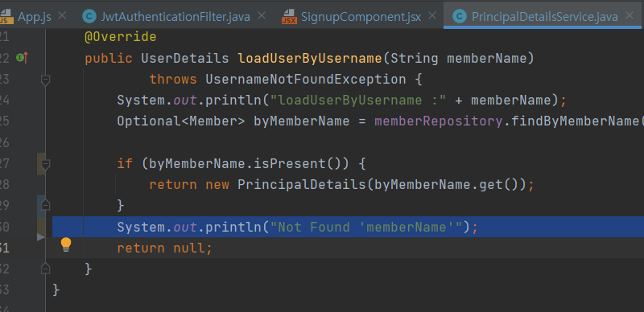Close the PrincipalDetailsService.java tab
Screen dimensions: 644x312
click(x=630, y=16)
